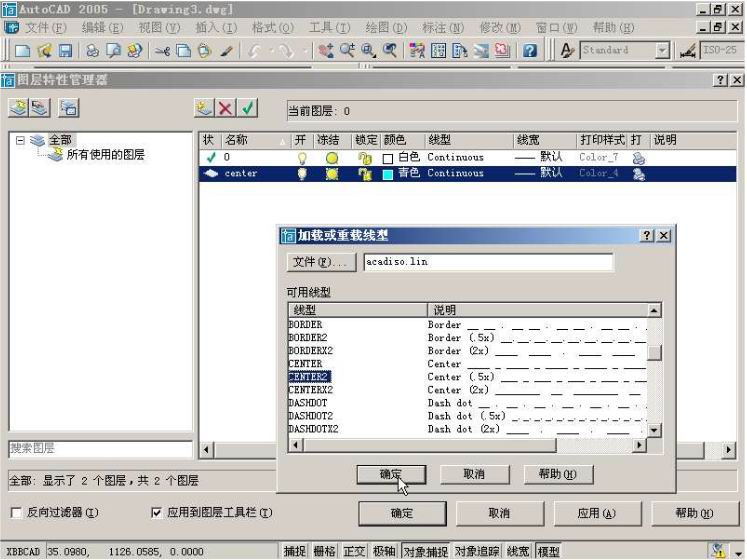
Task: Toggle the on/off bulb of layer 0
Action: click(302, 158)
